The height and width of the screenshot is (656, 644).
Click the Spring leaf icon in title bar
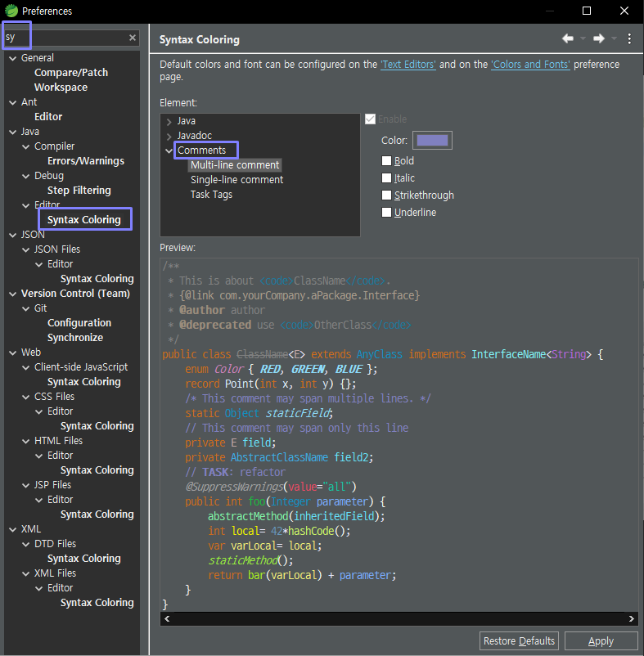tap(11, 11)
